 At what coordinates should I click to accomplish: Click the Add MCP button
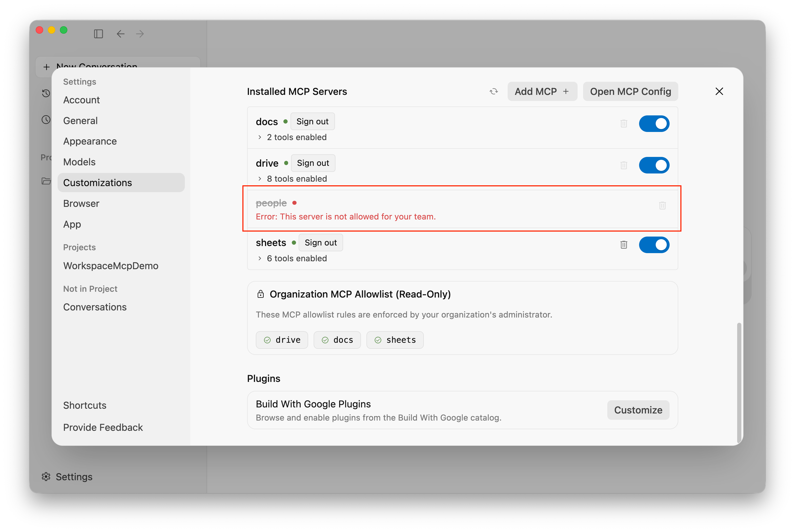pyautogui.click(x=542, y=91)
